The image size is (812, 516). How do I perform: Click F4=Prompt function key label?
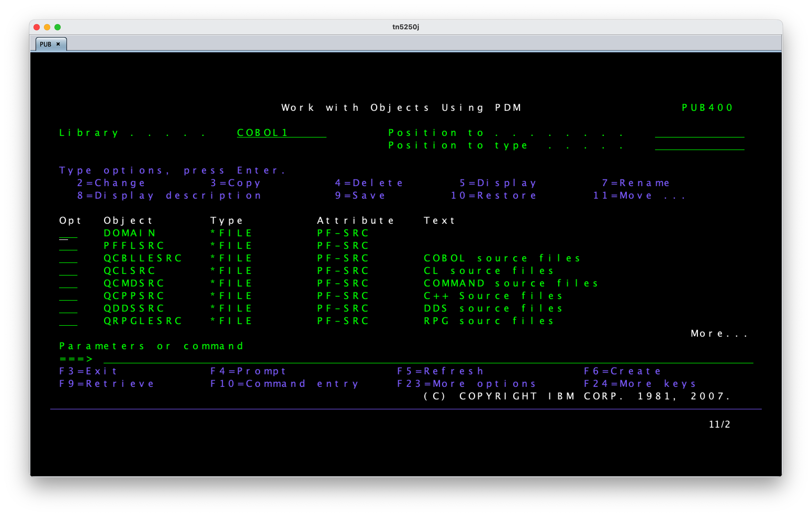pyautogui.click(x=248, y=371)
